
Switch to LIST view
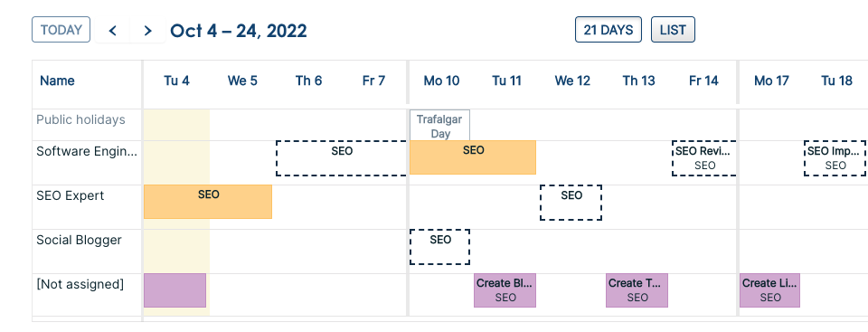[673, 29]
